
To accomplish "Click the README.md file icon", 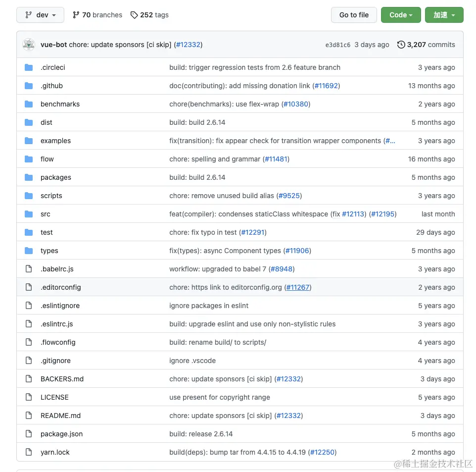I will click(29, 416).
